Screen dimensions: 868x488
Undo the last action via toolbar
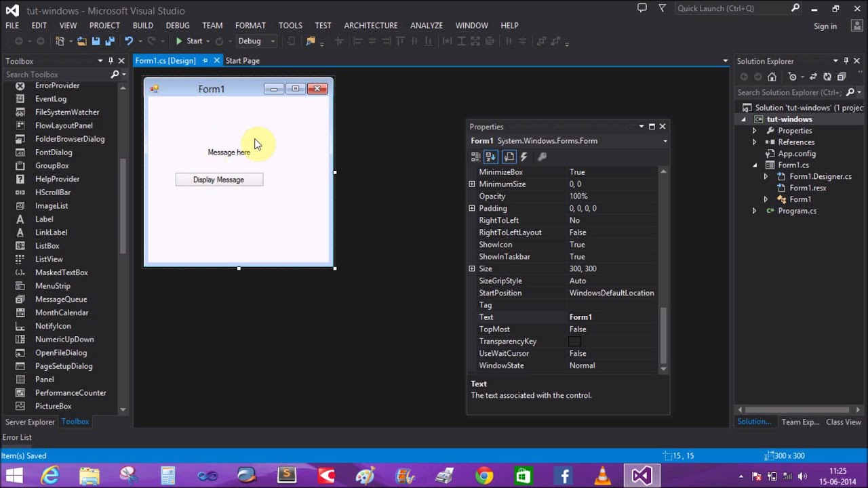(x=128, y=41)
